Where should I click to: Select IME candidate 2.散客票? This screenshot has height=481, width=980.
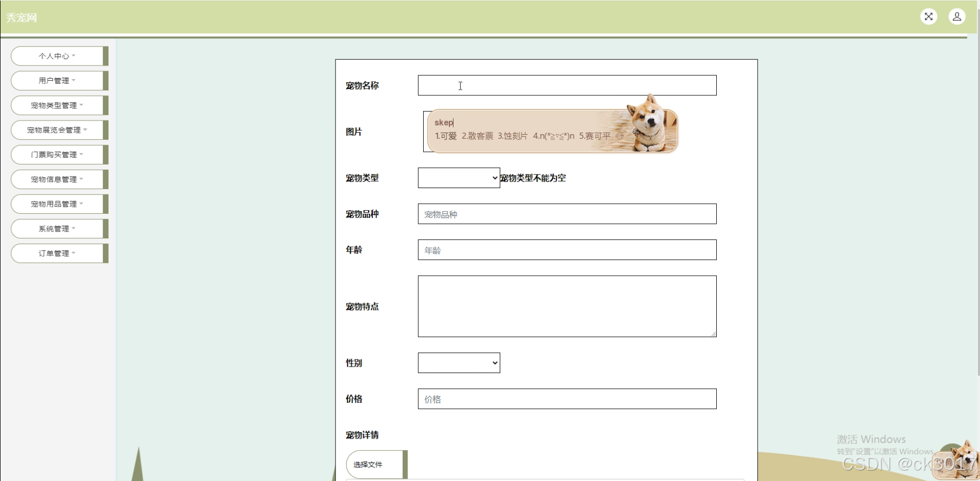tap(477, 136)
